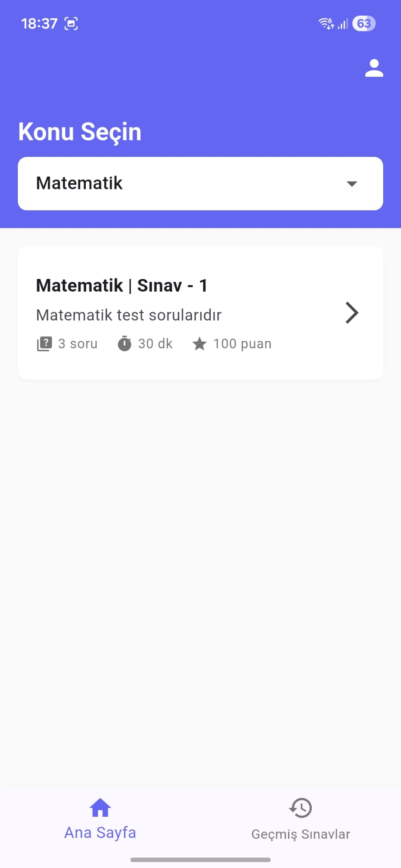Click the question count icon
The height and width of the screenshot is (868, 401).
tap(45, 344)
